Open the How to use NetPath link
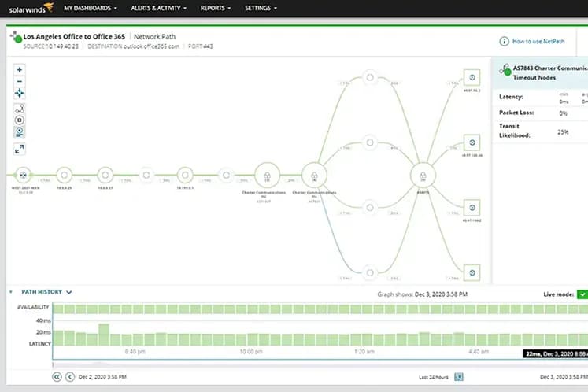Viewport: 588px width, 392px height. tap(538, 41)
